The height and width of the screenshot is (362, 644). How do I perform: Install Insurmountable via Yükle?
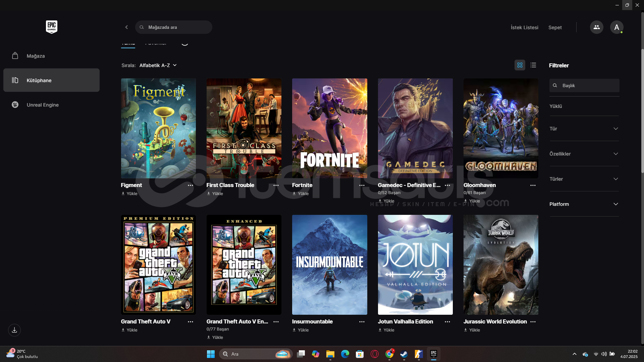(301, 330)
